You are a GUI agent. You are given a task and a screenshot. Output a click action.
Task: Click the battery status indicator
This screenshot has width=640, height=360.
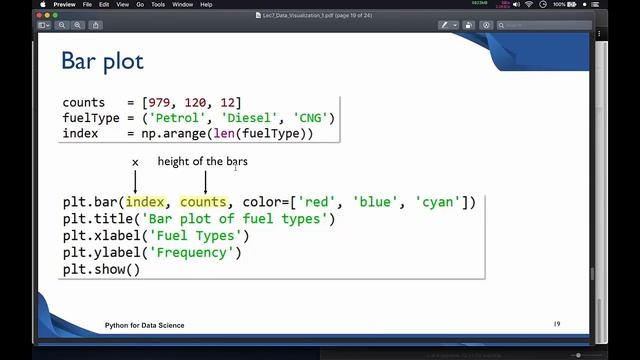(x=565, y=4)
